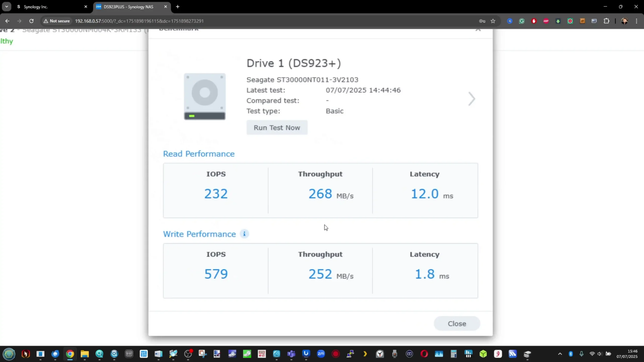The width and height of the screenshot is (644, 362).
Task: Open the Chrome three-dot menu
Action: point(637,21)
